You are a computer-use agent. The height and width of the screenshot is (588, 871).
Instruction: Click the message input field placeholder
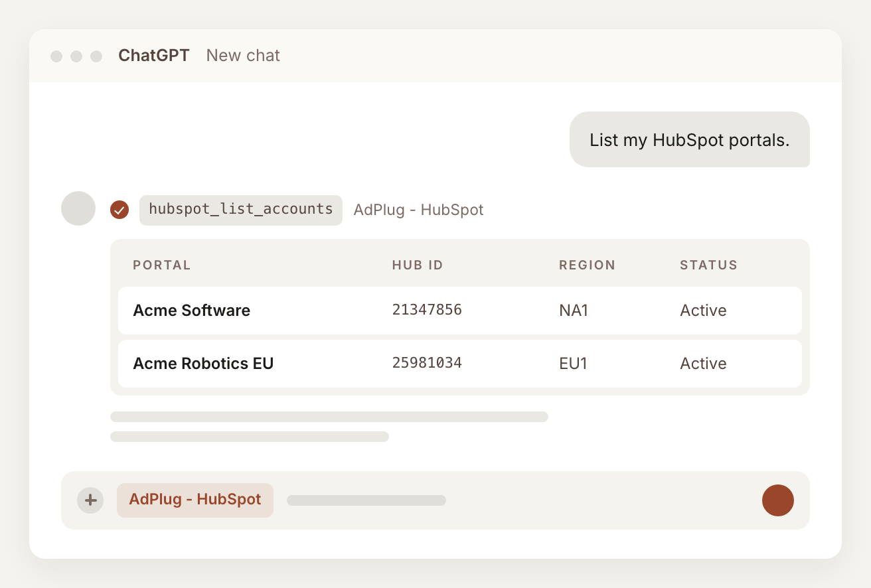pyautogui.click(x=366, y=500)
